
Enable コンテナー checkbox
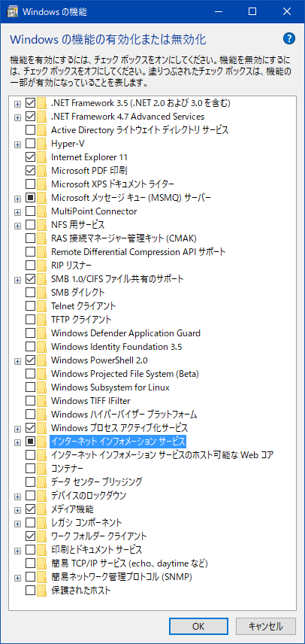(30, 469)
